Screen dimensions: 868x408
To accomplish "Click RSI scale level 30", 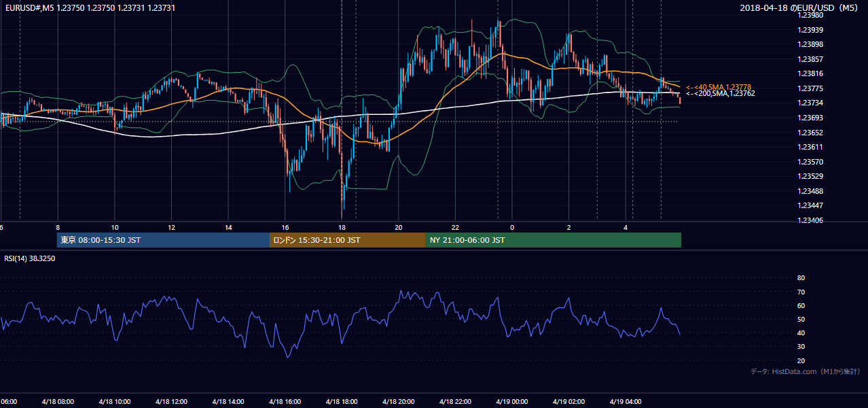I will (x=801, y=347).
